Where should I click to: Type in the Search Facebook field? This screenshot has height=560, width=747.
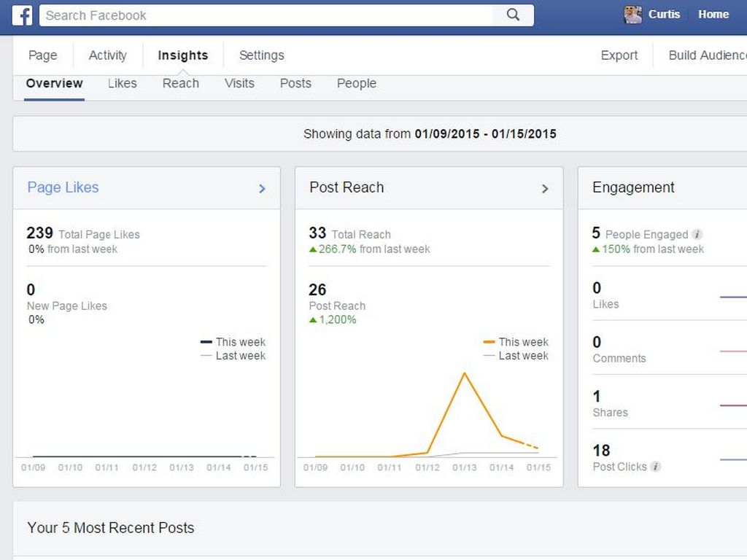(266, 15)
